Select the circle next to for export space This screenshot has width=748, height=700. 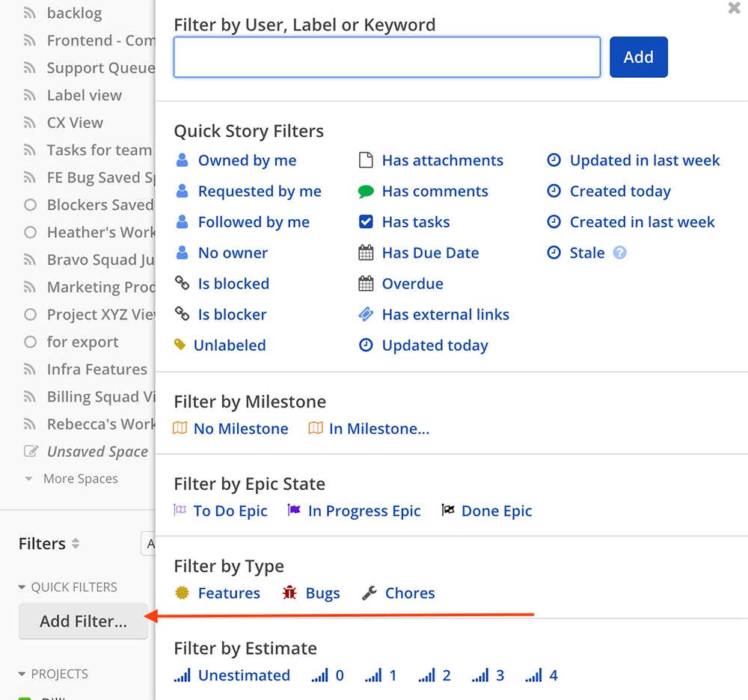[30, 342]
